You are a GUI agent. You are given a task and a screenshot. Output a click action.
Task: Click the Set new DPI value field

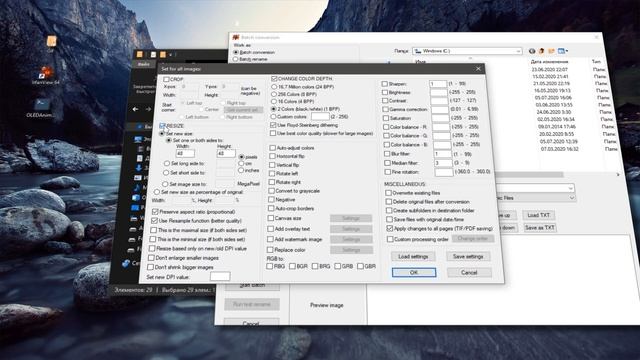pyautogui.click(x=220, y=276)
